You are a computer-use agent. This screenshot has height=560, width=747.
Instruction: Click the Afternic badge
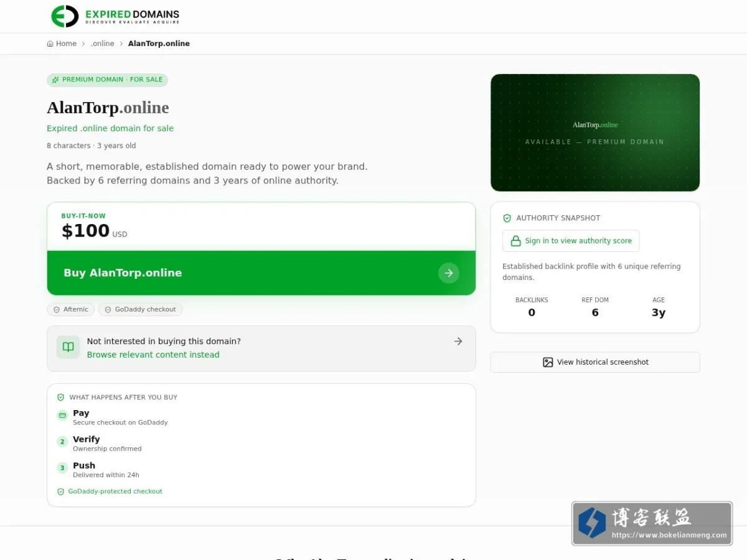71,309
